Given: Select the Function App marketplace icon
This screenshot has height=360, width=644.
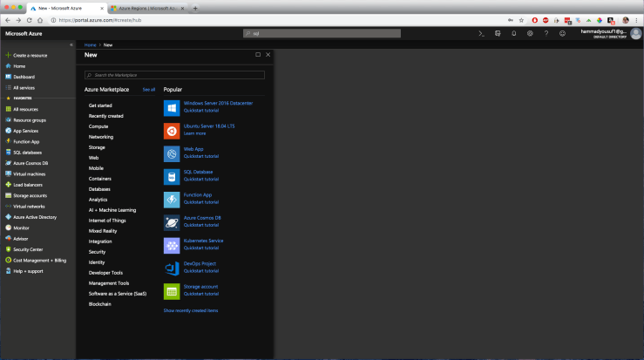Looking at the screenshot, I should pyautogui.click(x=172, y=200).
